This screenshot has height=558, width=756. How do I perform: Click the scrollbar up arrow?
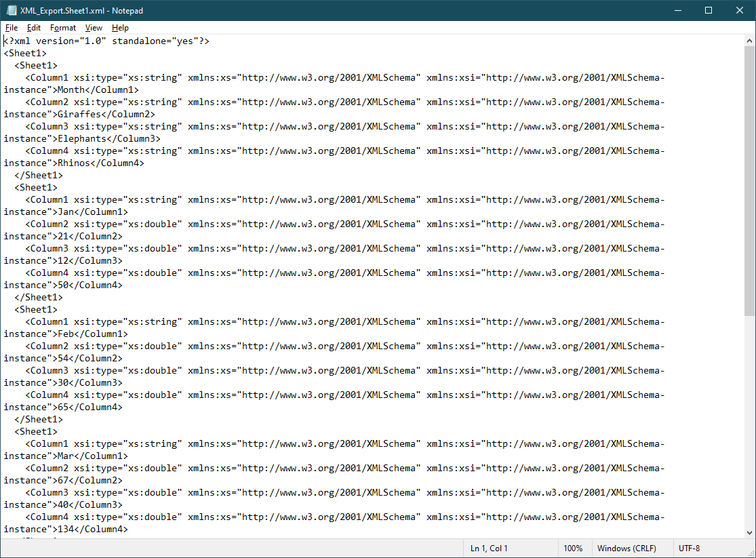749,41
